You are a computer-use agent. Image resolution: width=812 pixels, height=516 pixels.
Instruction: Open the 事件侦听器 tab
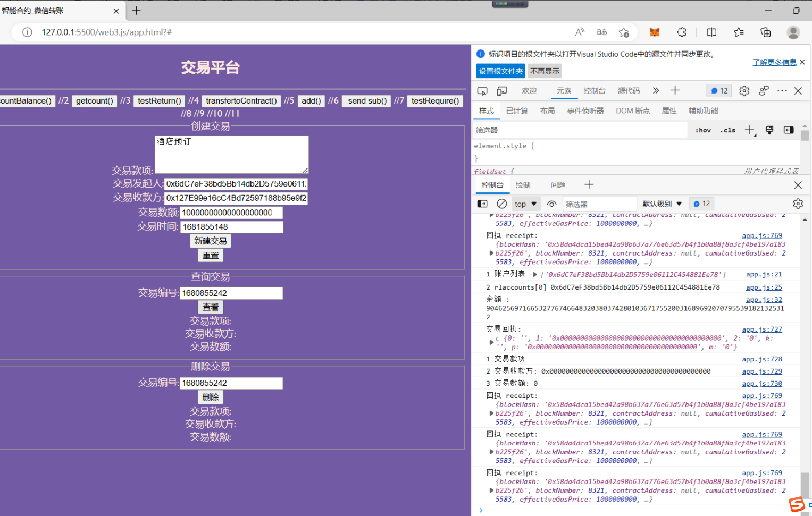click(585, 111)
